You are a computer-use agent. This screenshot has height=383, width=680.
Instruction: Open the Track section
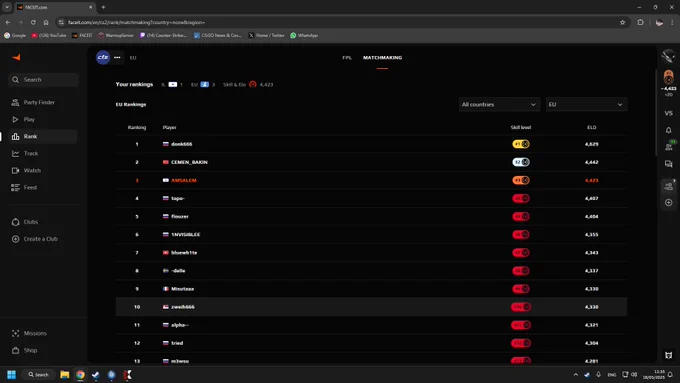[31, 154]
